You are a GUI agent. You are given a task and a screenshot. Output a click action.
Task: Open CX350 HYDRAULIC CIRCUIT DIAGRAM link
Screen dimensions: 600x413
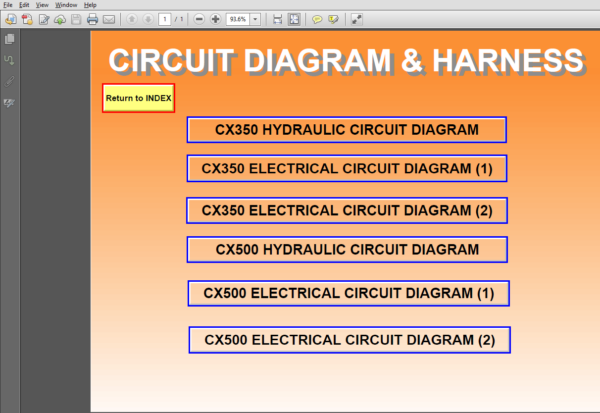(x=347, y=130)
